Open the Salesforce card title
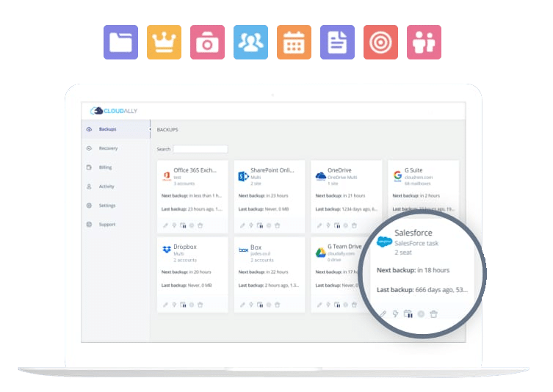Image resolution: width=553 pixels, height=392 pixels. coord(413,233)
